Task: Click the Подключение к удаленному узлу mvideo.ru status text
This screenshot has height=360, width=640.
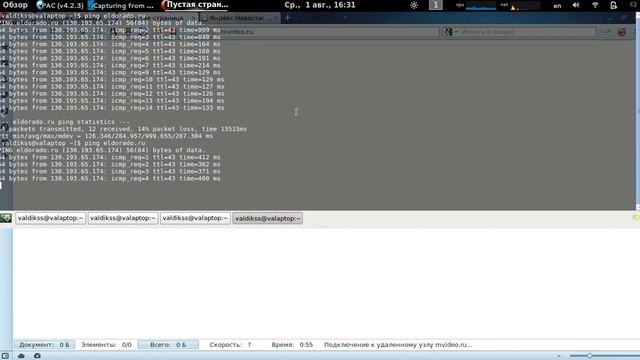Action: [x=398, y=345]
